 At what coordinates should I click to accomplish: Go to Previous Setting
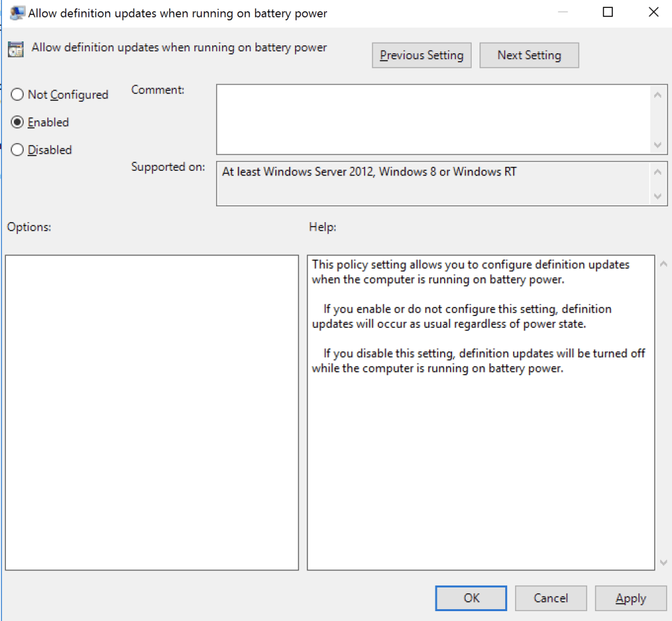coord(421,55)
